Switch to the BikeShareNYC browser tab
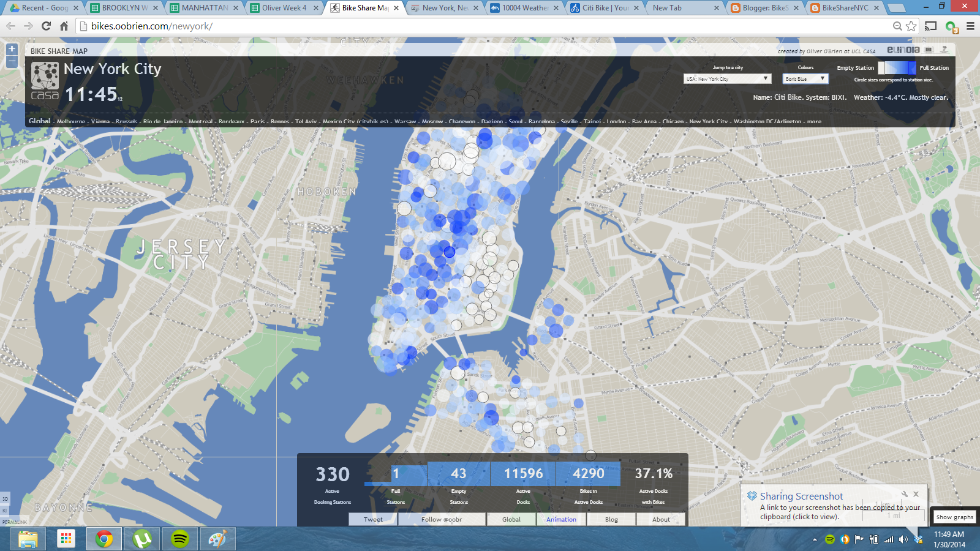980x551 pixels. tap(845, 8)
